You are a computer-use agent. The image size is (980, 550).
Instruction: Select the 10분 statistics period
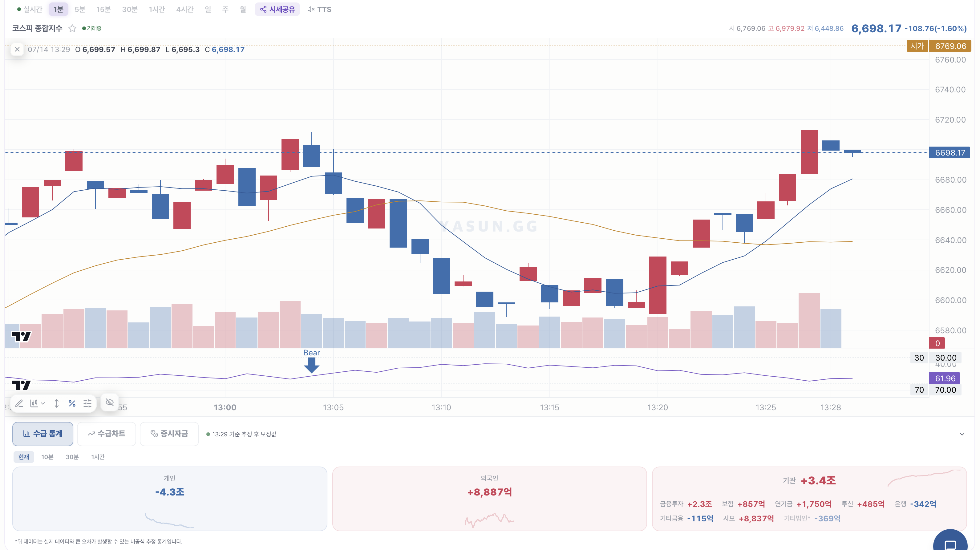click(x=47, y=457)
